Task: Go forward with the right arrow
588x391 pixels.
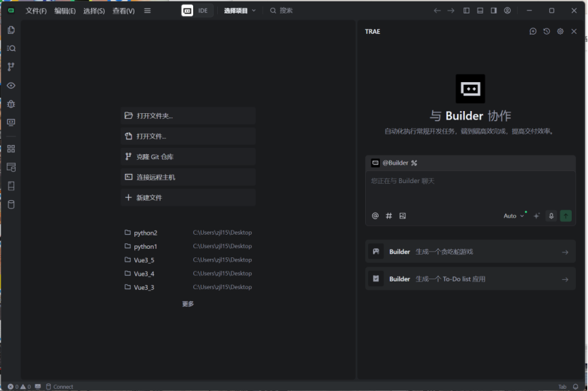Action: 451,11
